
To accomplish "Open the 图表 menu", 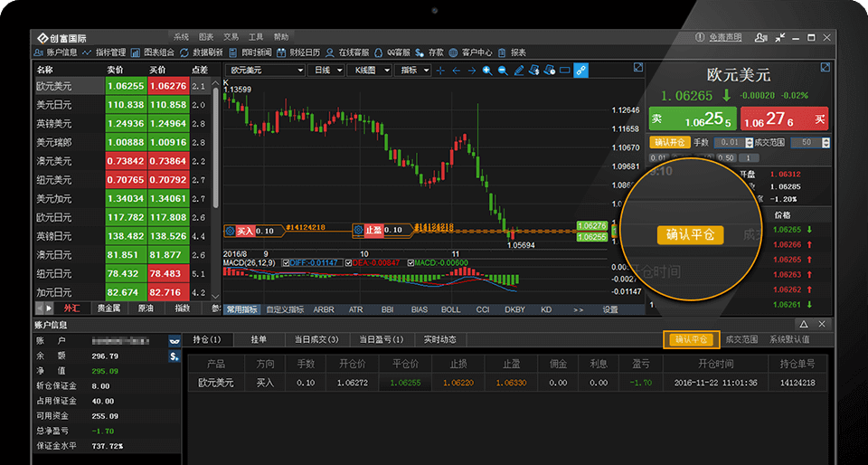I will tap(206, 37).
